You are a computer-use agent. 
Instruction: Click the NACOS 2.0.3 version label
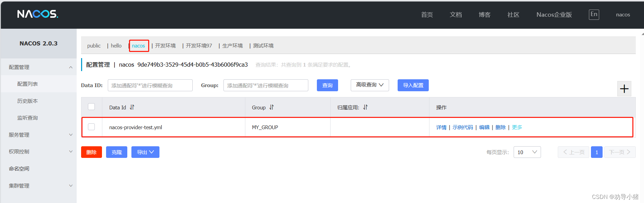(39, 43)
